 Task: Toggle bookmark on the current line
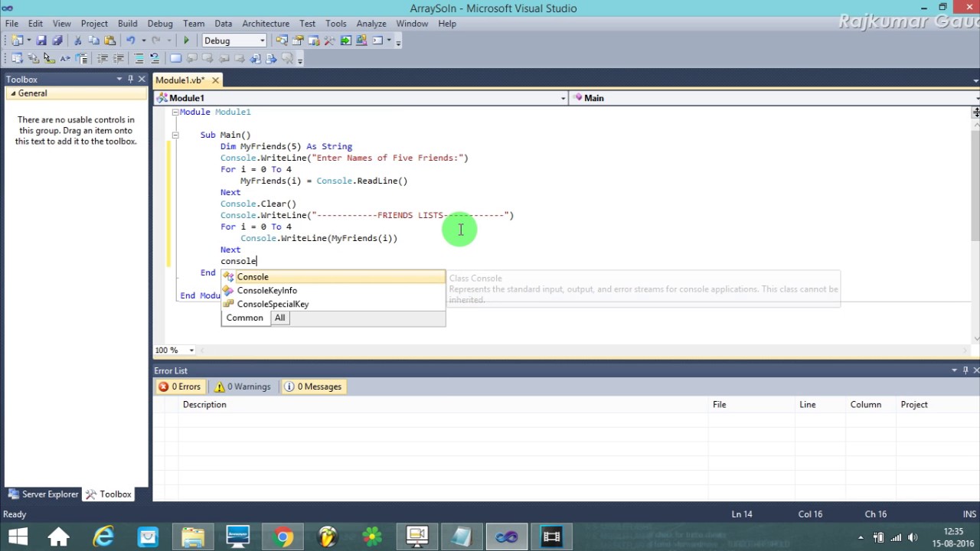pos(175,58)
